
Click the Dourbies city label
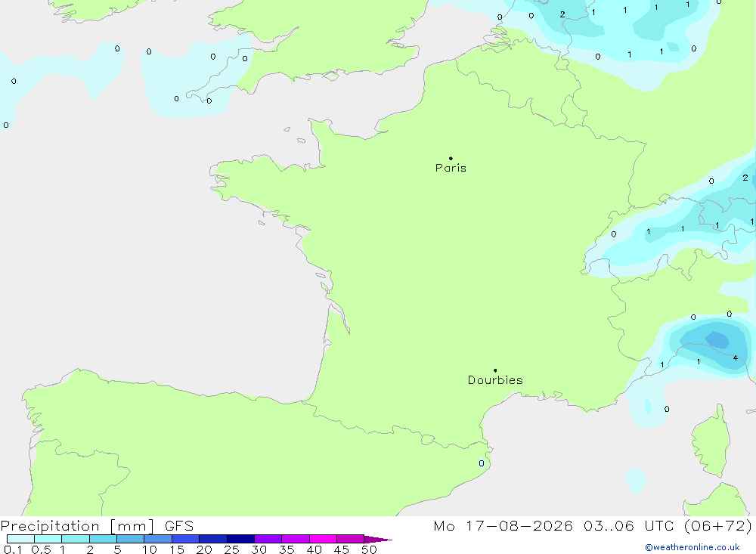coord(495,380)
